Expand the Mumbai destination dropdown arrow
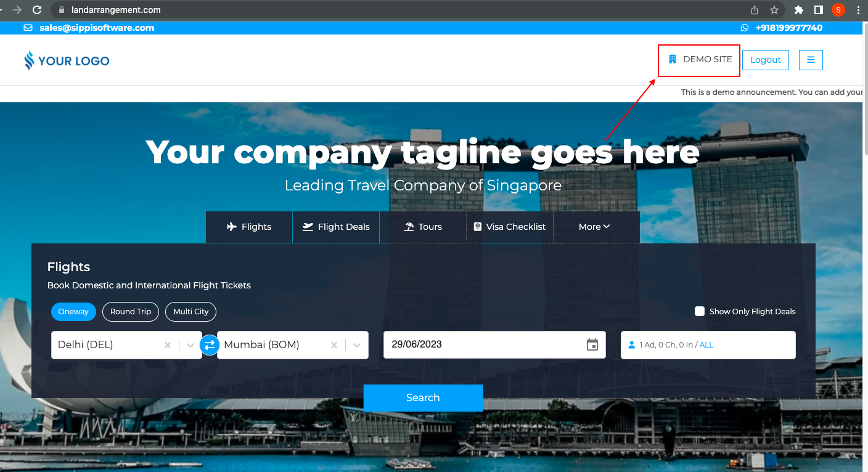868x472 pixels. (x=357, y=345)
